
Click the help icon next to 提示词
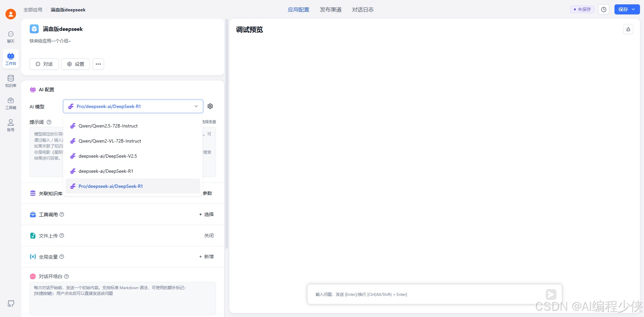point(49,122)
